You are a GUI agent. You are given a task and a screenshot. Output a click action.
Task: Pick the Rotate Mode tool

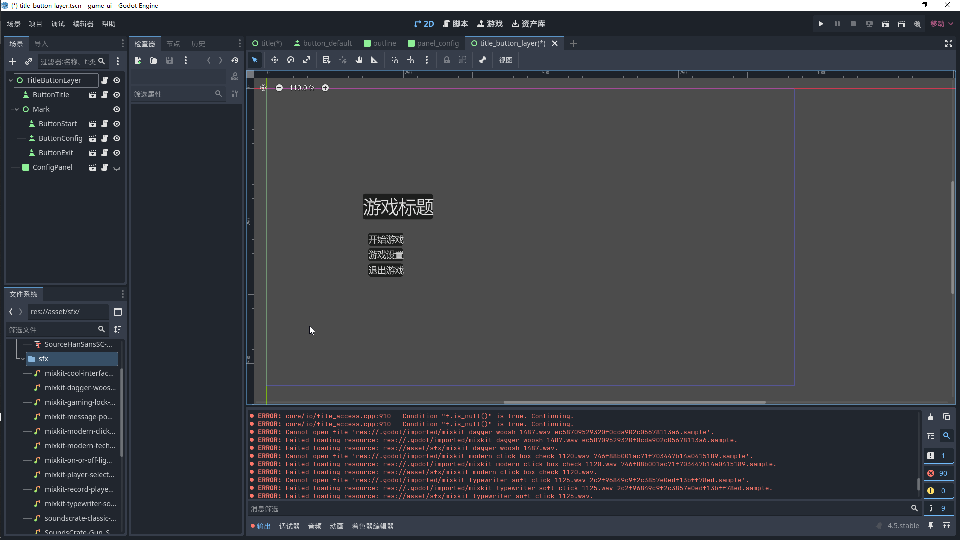click(290, 60)
